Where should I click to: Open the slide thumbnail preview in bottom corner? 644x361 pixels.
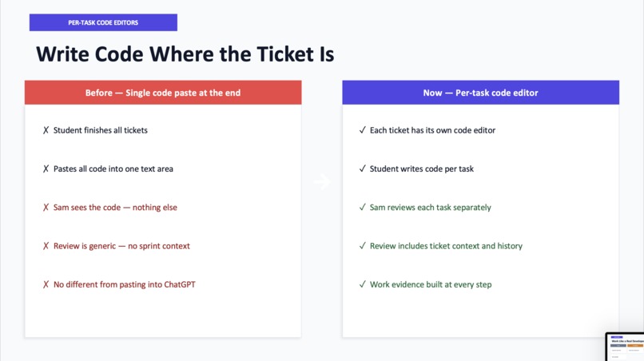[x=625, y=347]
